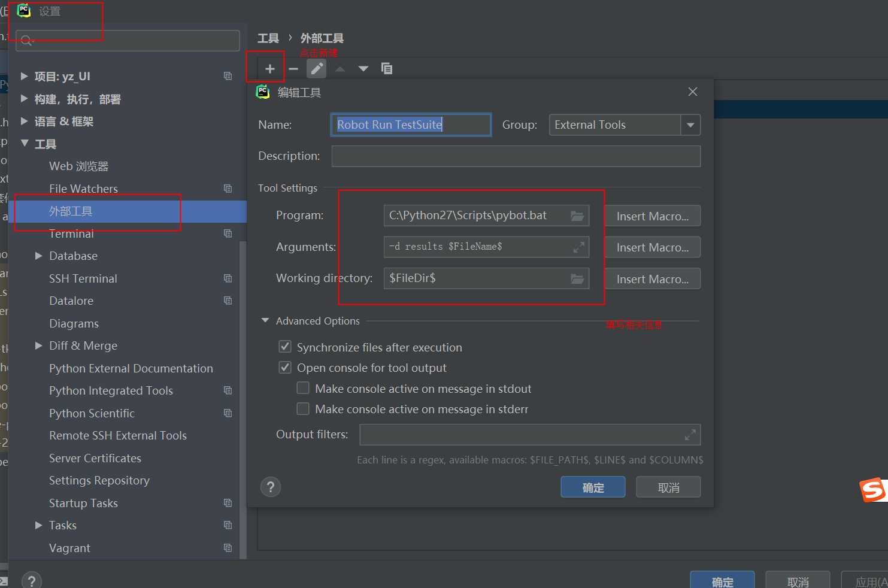
Task: Remove selected external tool with minus icon
Action: tap(293, 69)
